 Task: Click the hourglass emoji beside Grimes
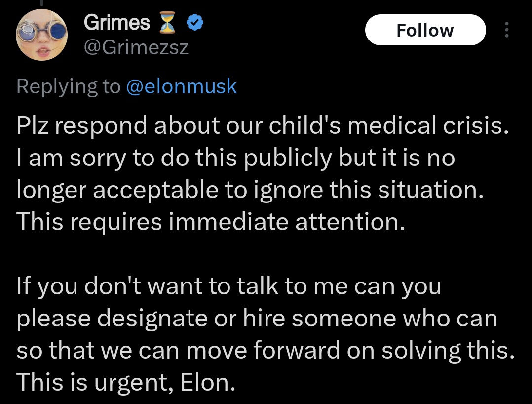(169, 23)
